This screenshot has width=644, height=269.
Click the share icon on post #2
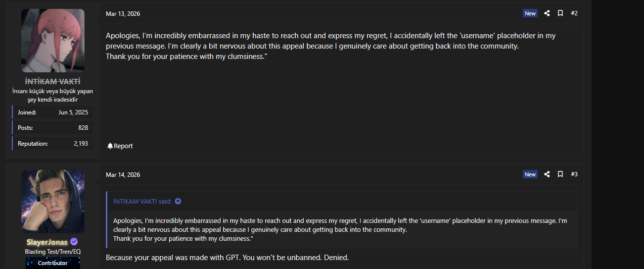547,13
